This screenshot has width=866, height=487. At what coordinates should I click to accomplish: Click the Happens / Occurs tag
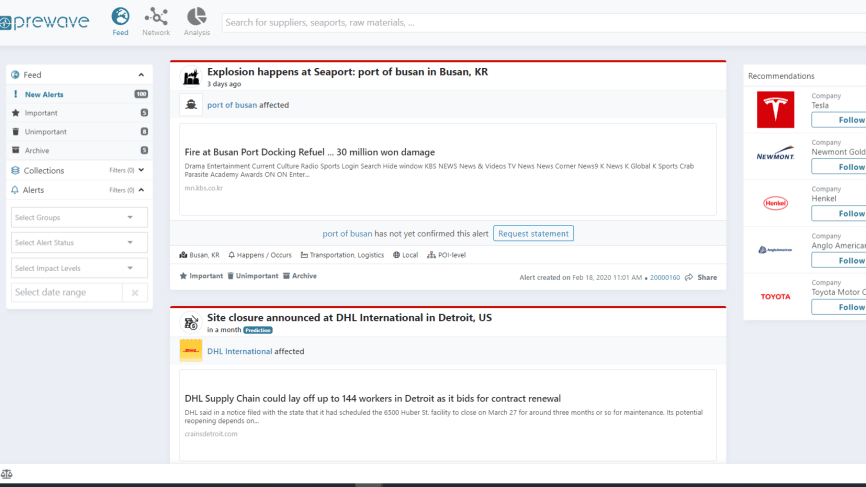(260, 255)
